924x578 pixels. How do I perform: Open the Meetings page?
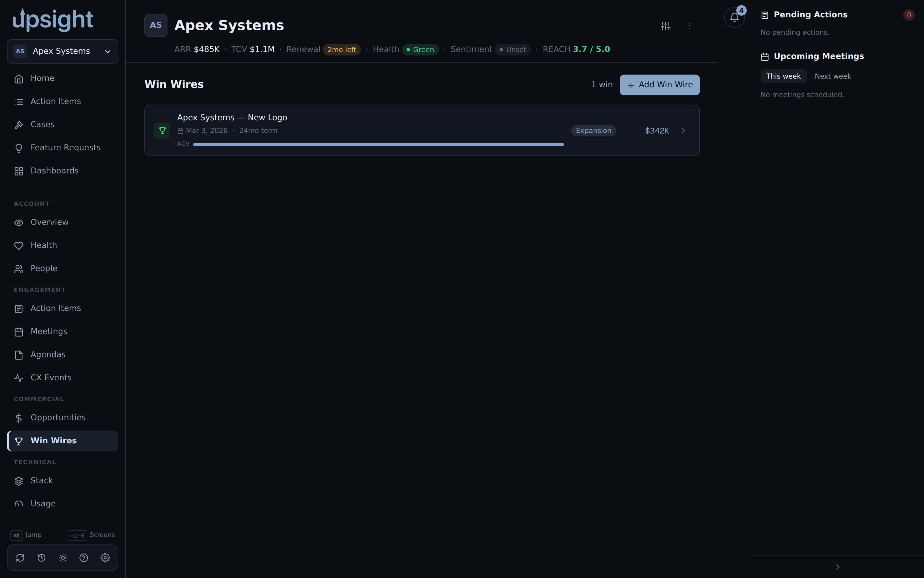63,331
